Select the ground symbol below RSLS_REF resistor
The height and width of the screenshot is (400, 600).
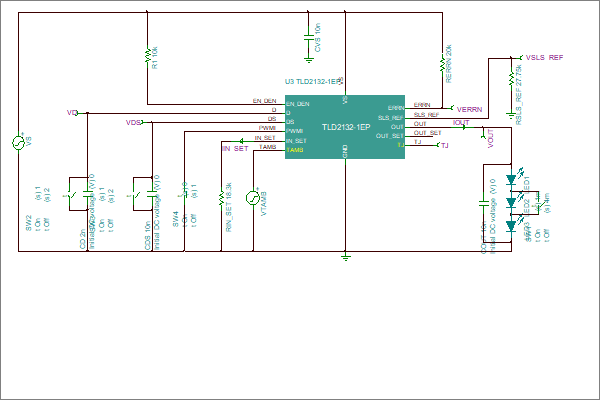tap(510, 114)
